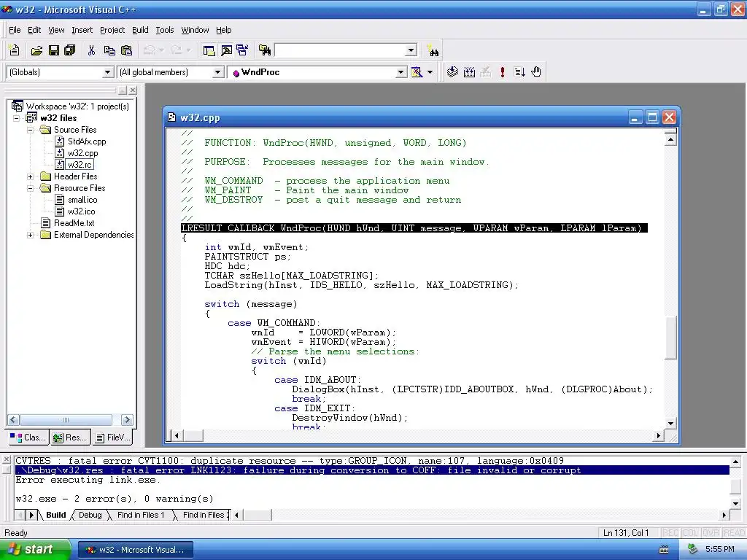Click the Go debug icon
Screen dimensions: 747x560
(x=519, y=72)
